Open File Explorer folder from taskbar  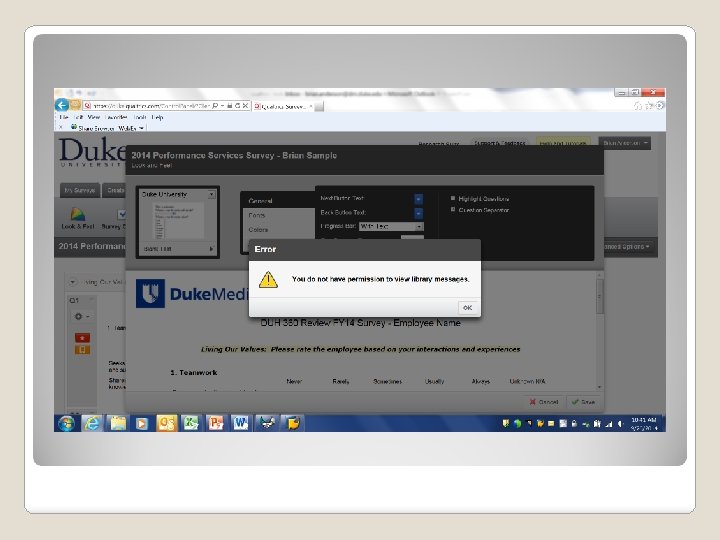(117, 423)
